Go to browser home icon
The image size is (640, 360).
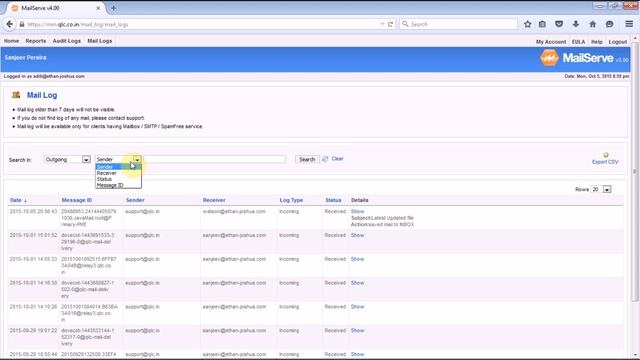click(x=592, y=24)
